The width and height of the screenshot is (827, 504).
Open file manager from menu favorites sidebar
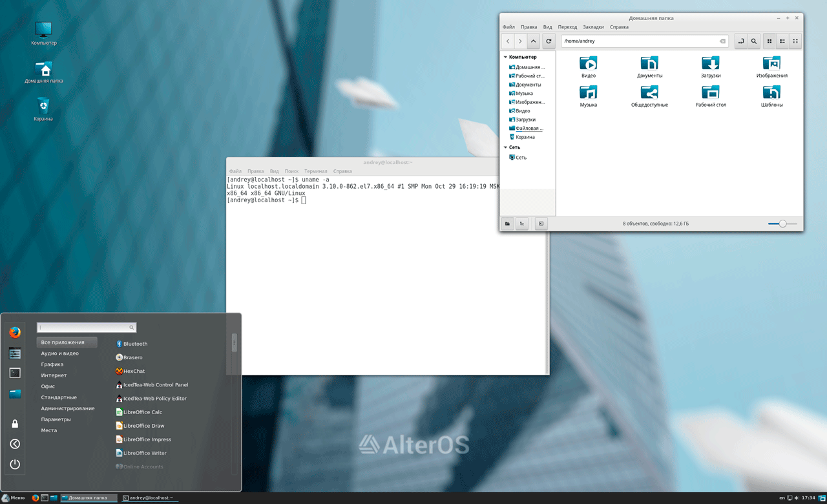(x=15, y=394)
